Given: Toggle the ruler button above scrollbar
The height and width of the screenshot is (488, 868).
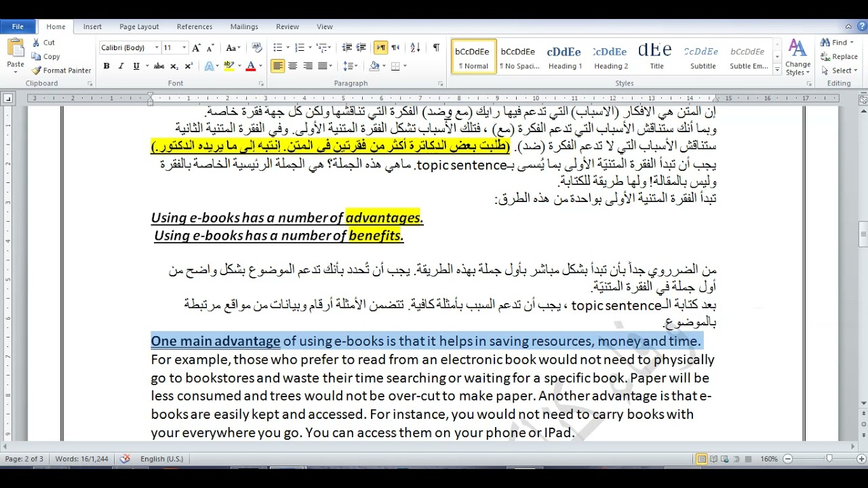Looking at the screenshot, I should point(863,99).
